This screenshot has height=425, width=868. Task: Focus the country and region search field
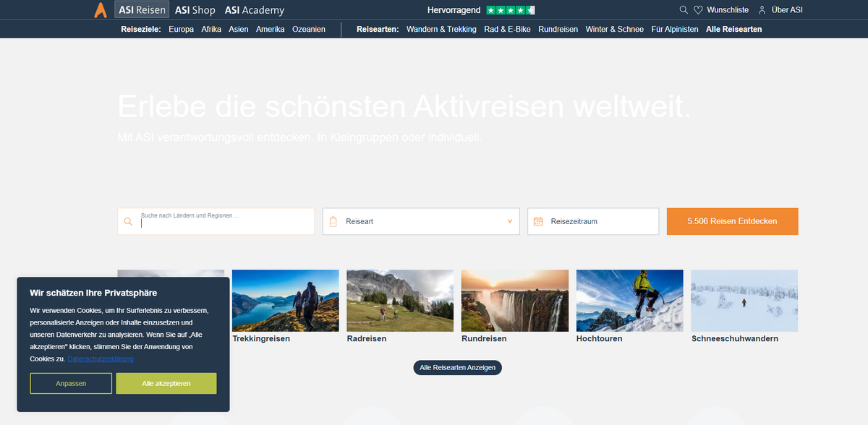216,221
